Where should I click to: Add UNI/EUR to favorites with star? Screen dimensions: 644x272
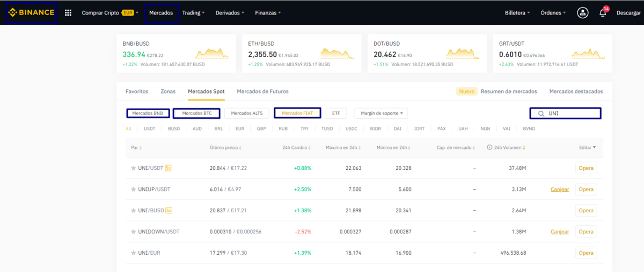(134, 253)
